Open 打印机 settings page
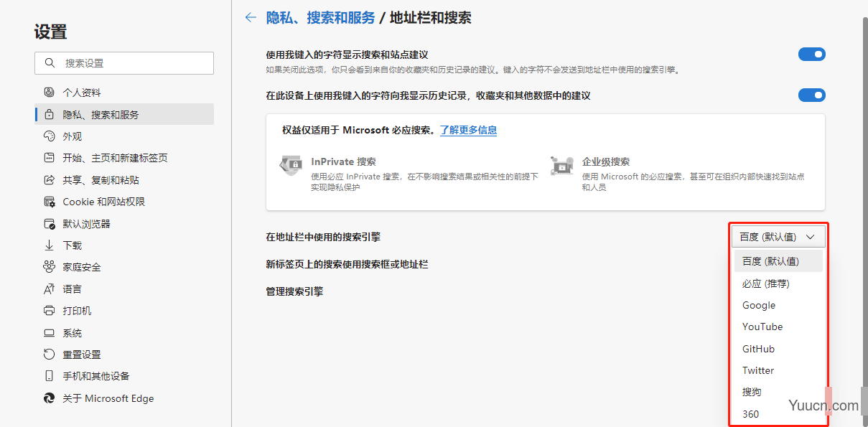The image size is (868, 427). pyautogui.click(x=124, y=311)
